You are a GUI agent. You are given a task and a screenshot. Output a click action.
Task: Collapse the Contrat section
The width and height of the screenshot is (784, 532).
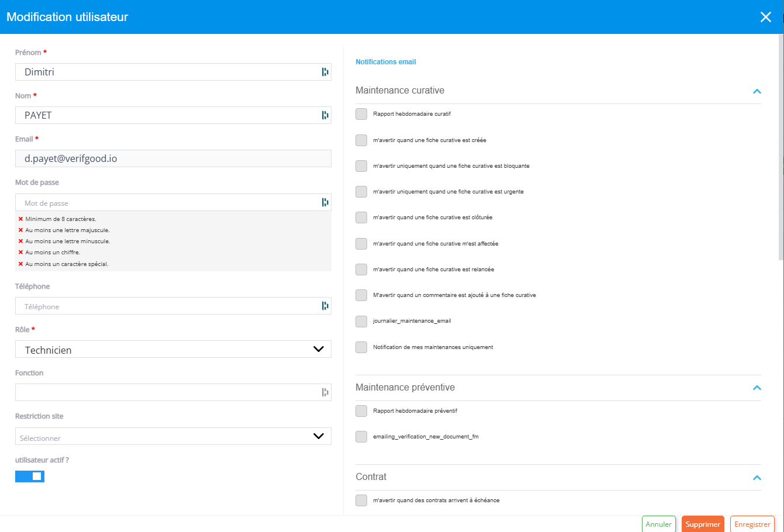[x=757, y=478]
